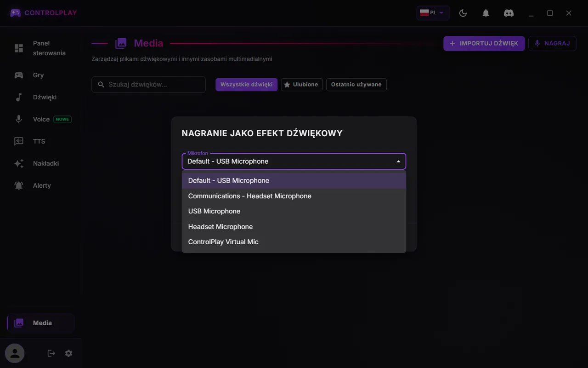The height and width of the screenshot is (368, 588).
Task: Click the logout icon
Action: [x=51, y=353]
